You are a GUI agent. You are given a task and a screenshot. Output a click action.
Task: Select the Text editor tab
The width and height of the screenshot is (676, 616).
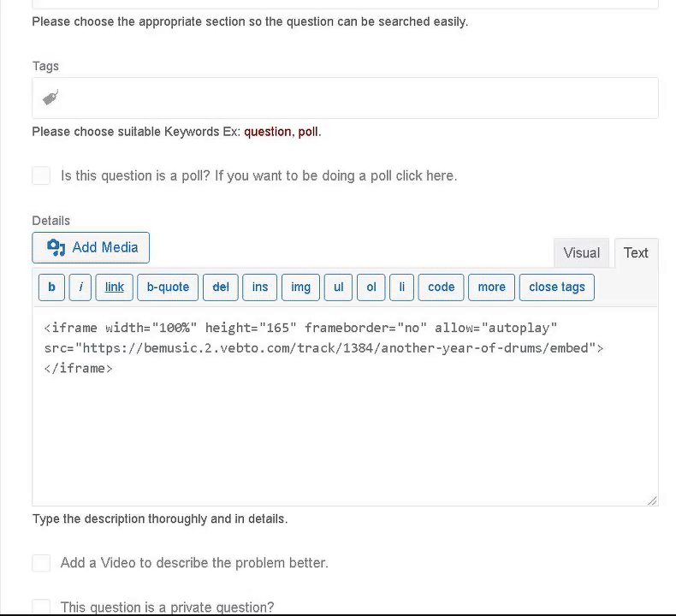click(637, 253)
